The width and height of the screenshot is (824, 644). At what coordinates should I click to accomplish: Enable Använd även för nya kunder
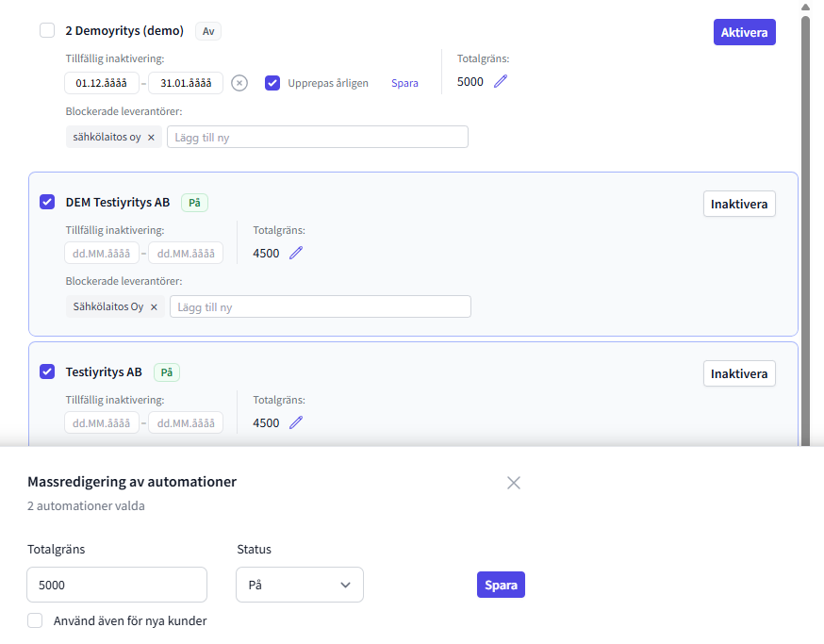click(x=35, y=620)
